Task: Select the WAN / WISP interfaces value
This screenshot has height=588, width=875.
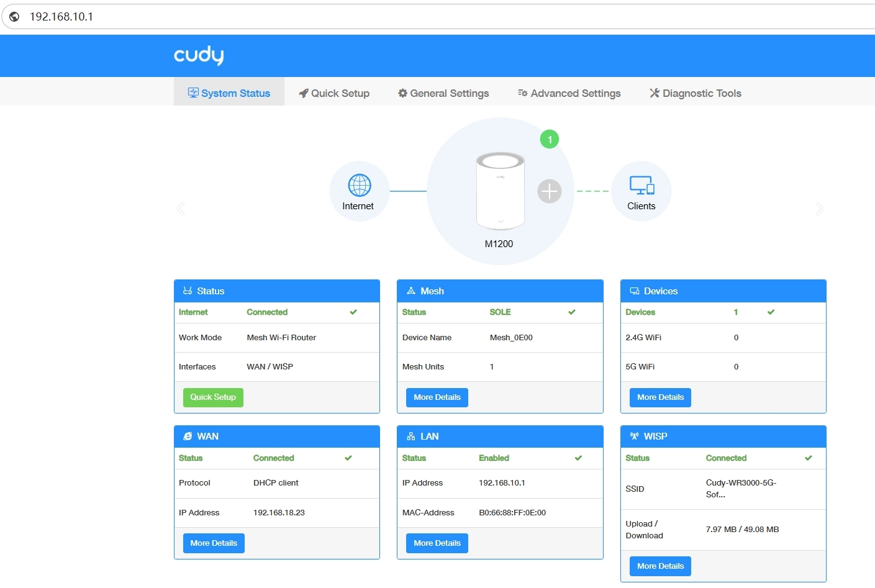Action: 270,367
